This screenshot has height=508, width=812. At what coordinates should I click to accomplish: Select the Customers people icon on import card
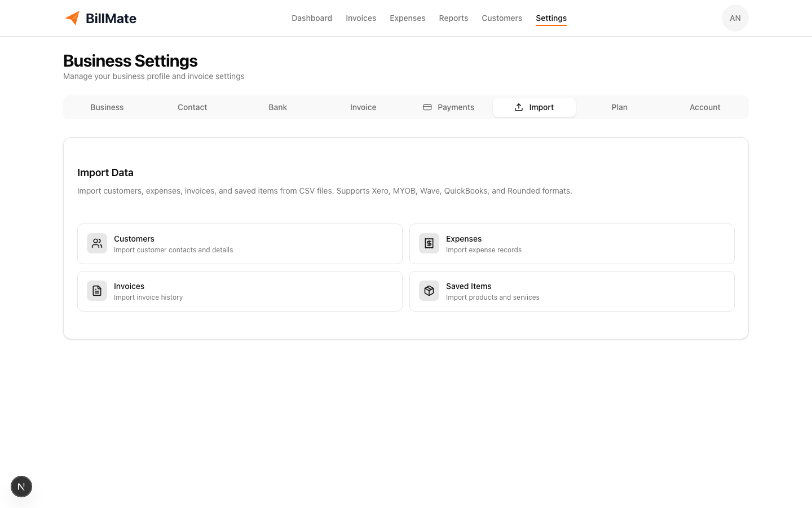pos(96,243)
